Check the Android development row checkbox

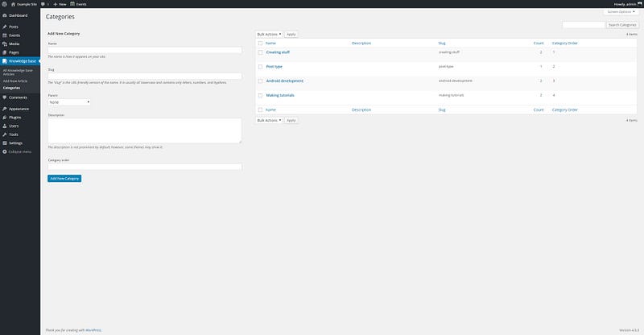click(x=260, y=81)
